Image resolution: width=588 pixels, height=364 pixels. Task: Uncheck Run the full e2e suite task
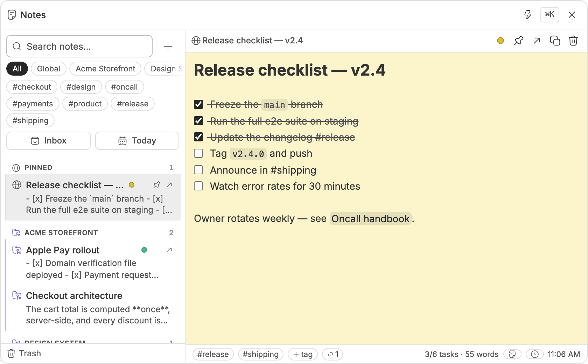point(198,121)
